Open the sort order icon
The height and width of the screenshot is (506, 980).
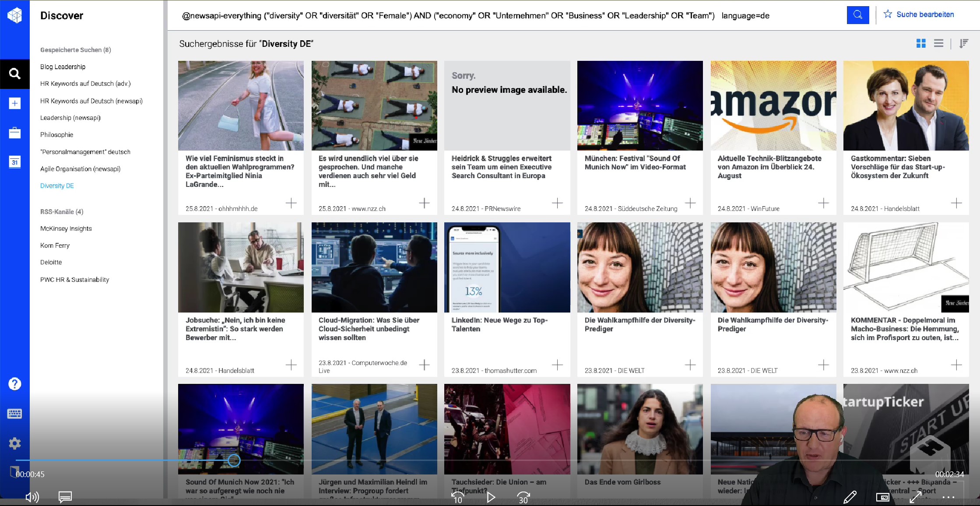[x=963, y=43]
